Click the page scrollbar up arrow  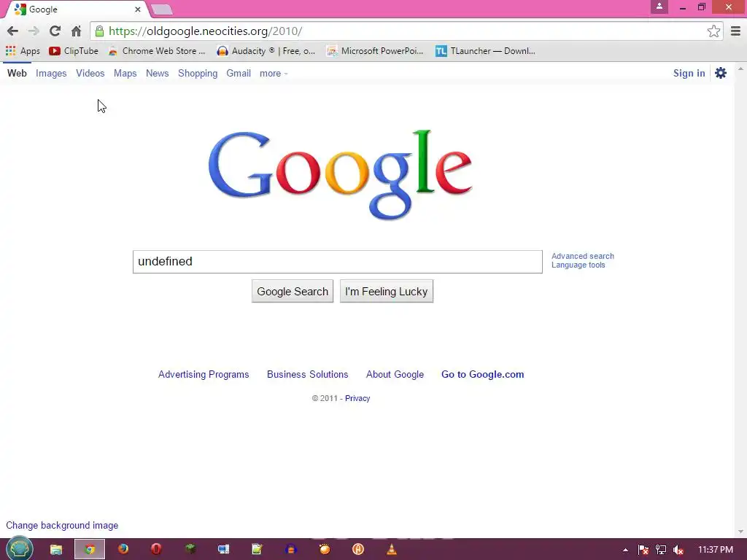point(740,69)
